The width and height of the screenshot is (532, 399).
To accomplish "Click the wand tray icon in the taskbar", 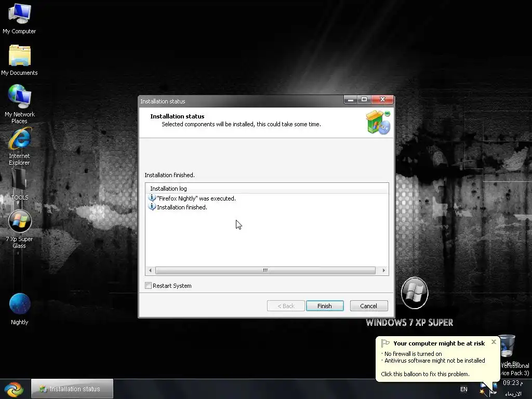I will point(483,393).
